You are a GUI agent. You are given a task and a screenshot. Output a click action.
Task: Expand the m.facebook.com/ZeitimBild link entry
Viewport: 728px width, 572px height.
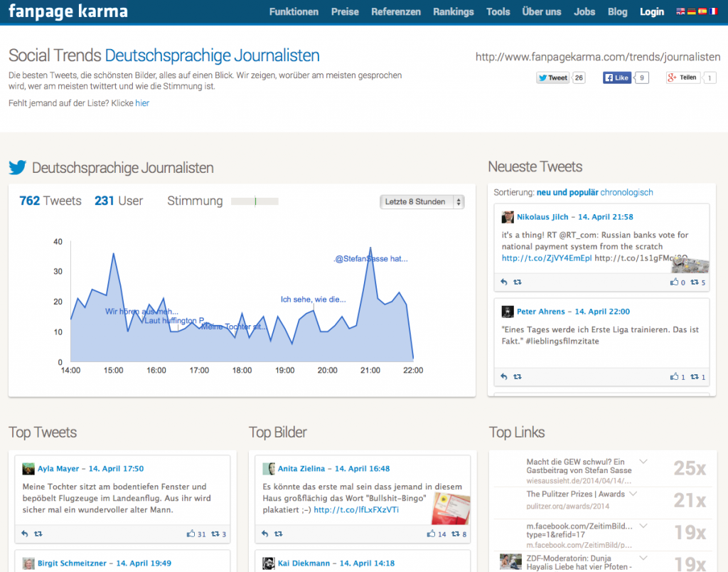643,526
